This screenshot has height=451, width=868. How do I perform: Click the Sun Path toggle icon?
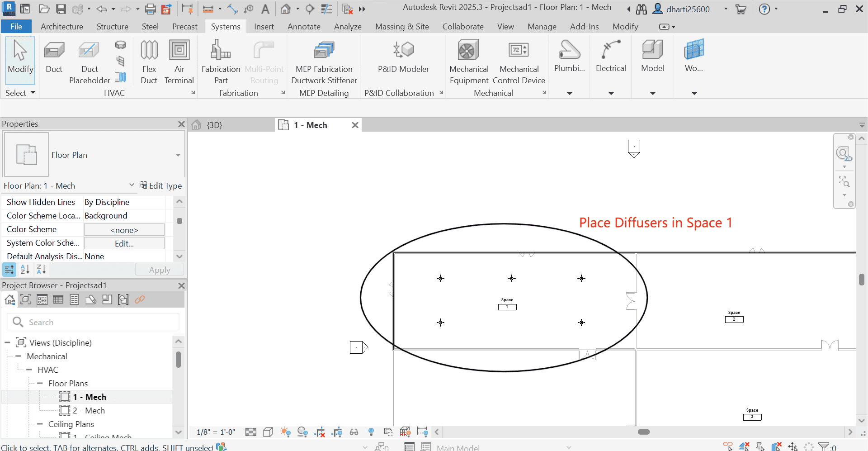click(x=285, y=432)
